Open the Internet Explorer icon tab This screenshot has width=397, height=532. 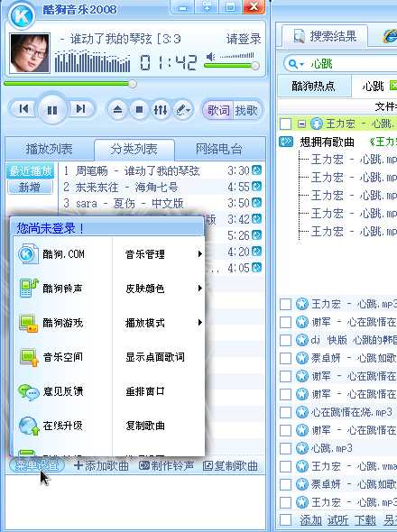coord(389,37)
